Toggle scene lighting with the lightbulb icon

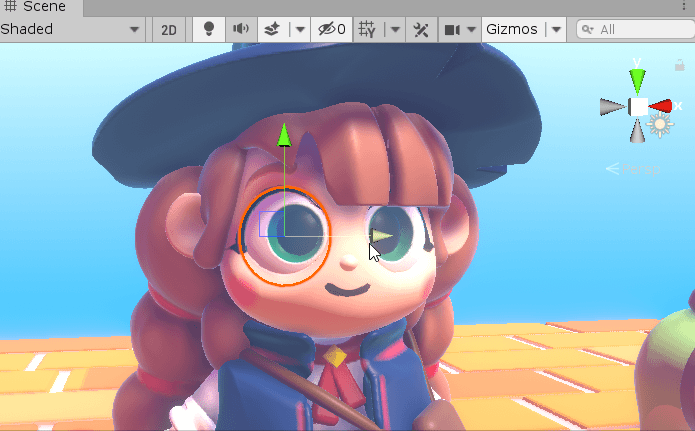pos(209,29)
